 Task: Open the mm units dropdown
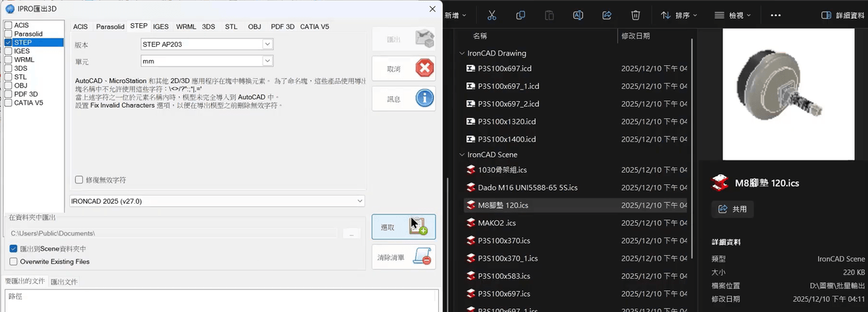[207, 61]
